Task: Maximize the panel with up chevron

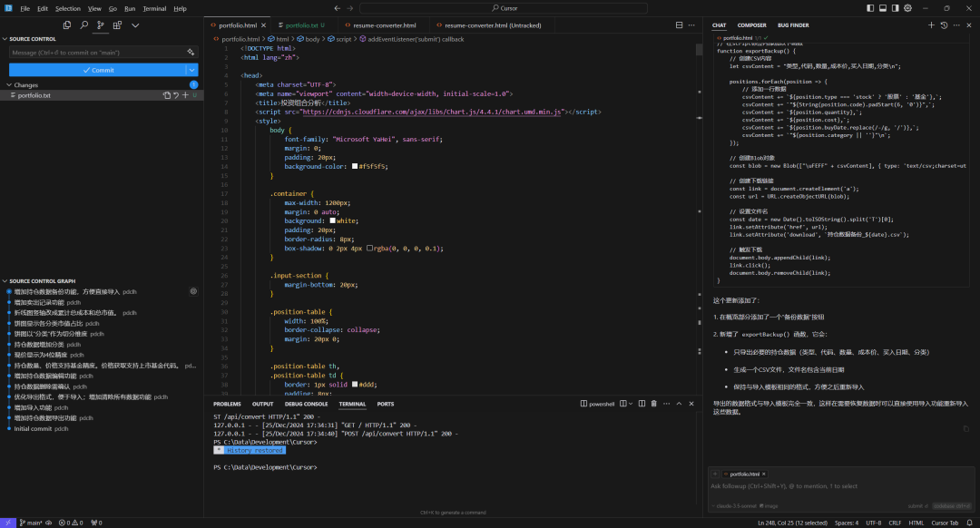Action: [679, 404]
